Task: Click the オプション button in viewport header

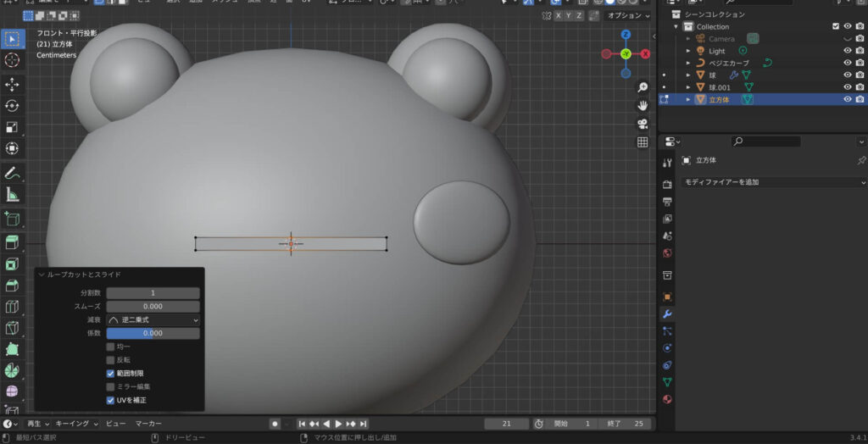Action: (x=626, y=15)
